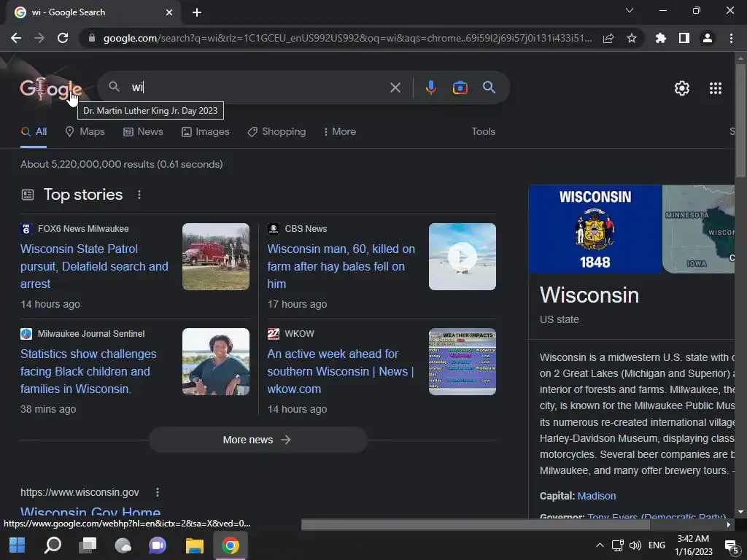Open the taskbar chat app

158,545
